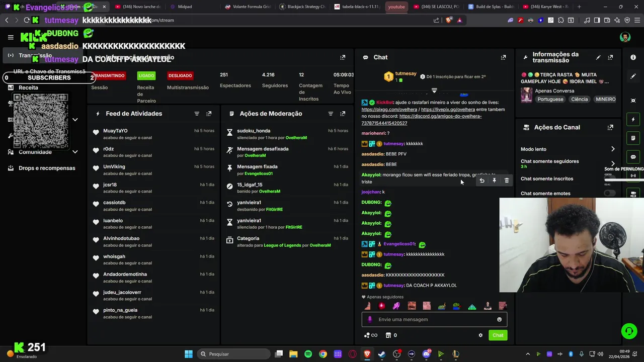Open the chat shop icon showing 0
The image size is (644, 362).
(391, 335)
